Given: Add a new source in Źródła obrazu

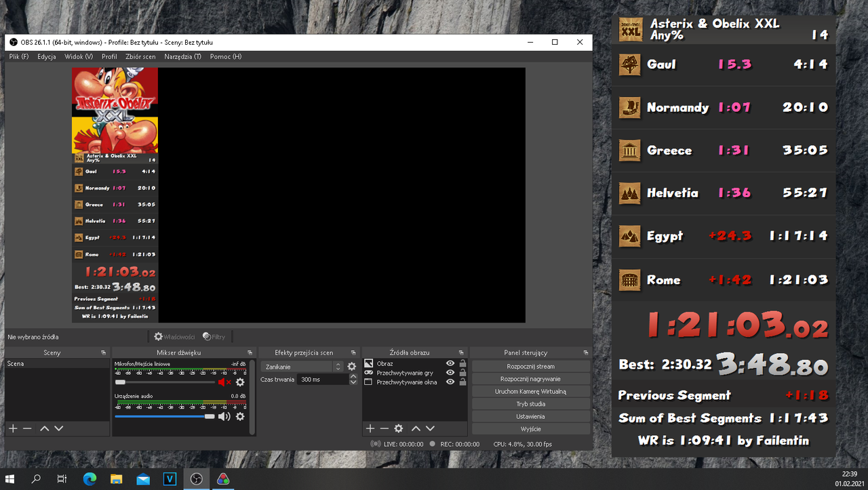Looking at the screenshot, I should tap(370, 428).
